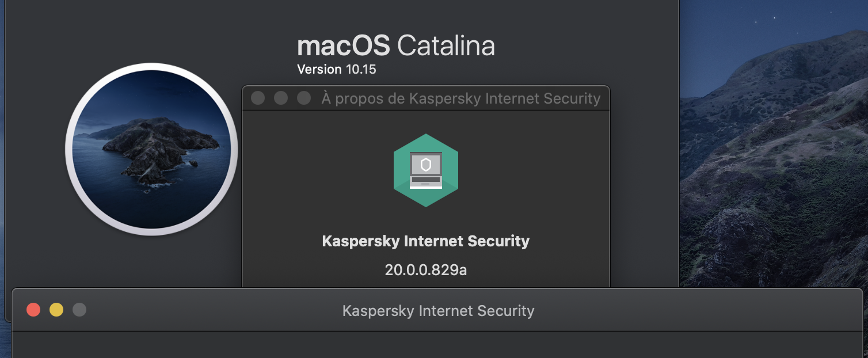This screenshot has width=868, height=358.
Task: Click the zoom button of the À propos dialog
Action: point(304,98)
